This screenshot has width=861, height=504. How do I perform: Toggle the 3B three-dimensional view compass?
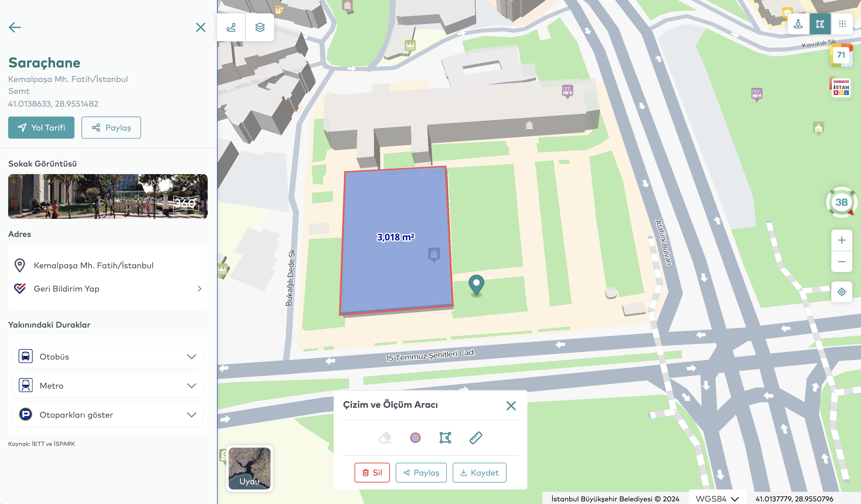click(841, 202)
